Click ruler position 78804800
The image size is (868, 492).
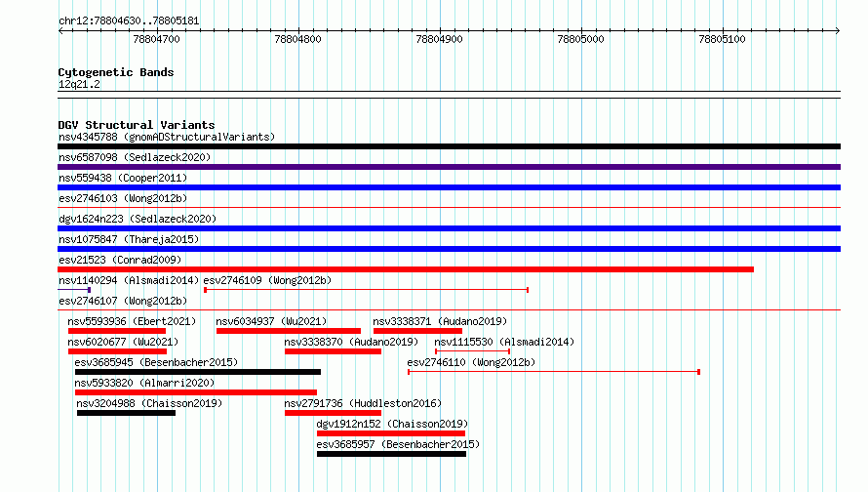point(297,39)
